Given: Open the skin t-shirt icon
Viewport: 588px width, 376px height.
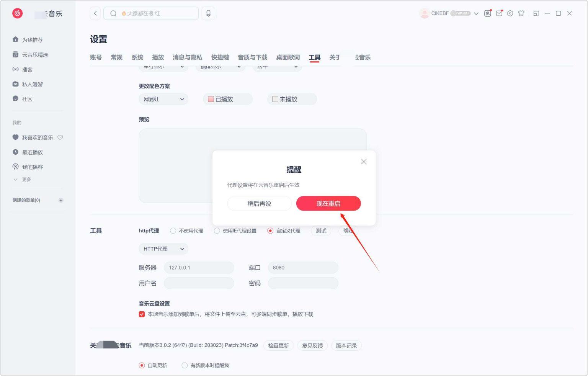Looking at the screenshot, I should [521, 13].
